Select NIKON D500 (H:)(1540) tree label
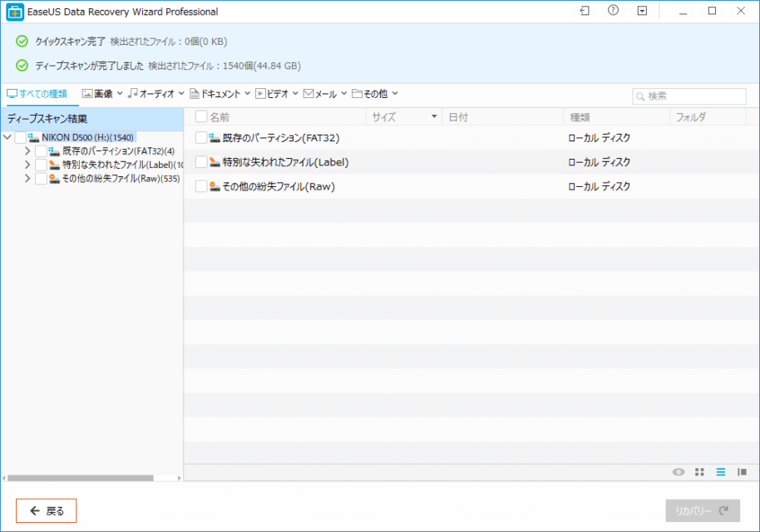The width and height of the screenshot is (760, 532). point(87,138)
